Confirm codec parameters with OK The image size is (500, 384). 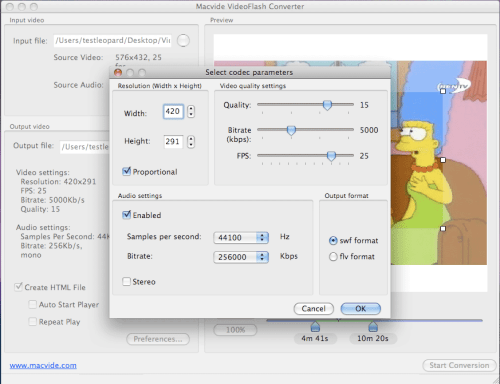click(361, 309)
